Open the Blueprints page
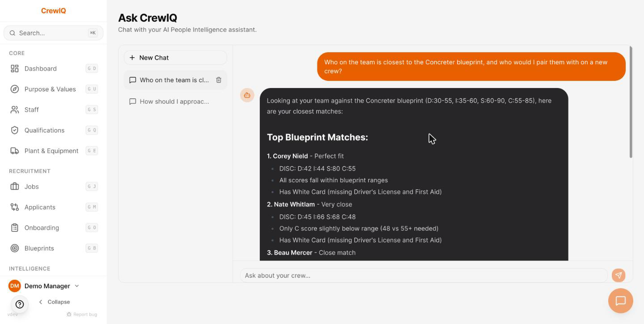 [x=53, y=248]
